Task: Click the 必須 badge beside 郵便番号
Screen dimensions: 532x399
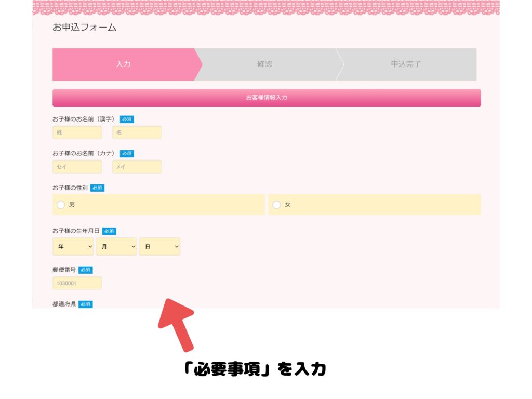Action: (x=86, y=270)
